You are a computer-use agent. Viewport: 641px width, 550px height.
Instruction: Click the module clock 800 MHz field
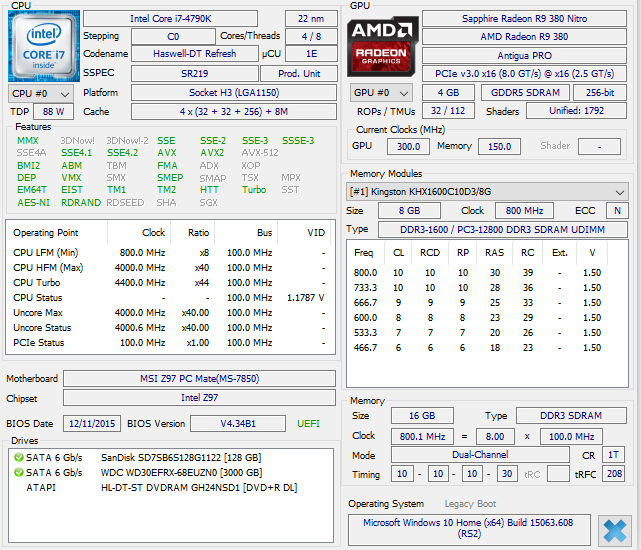pos(524,211)
